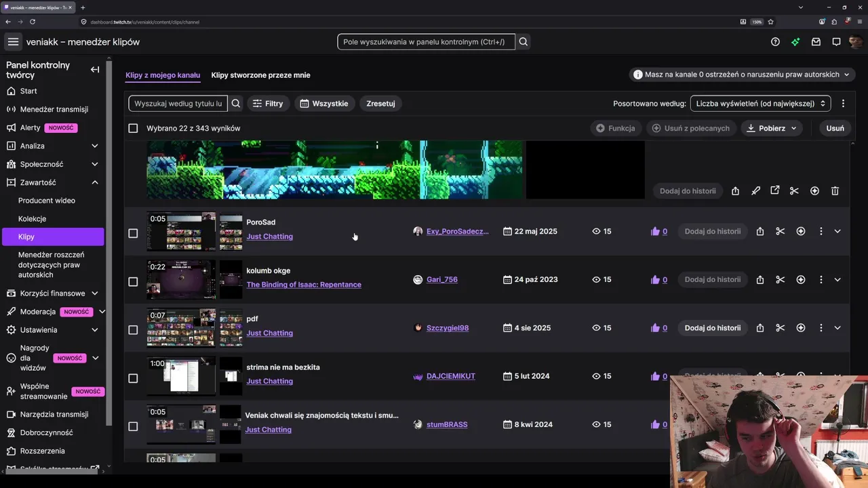Click the dashboard search field

coord(426,42)
